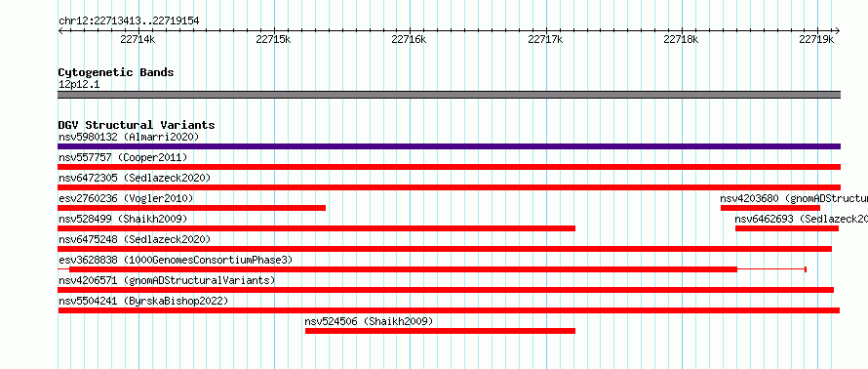868x369 pixels.
Task: Open the nsv5504241 (ByrskaBishop2022) label
Action: pos(143,301)
